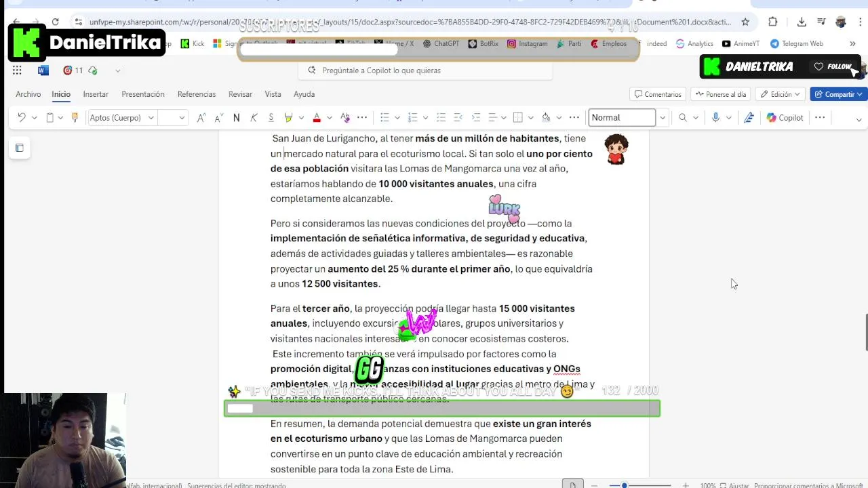Image resolution: width=868 pixels, height=488 pixels.
Task: Toggle italic formatting (K)
Action: pos(254,118)
